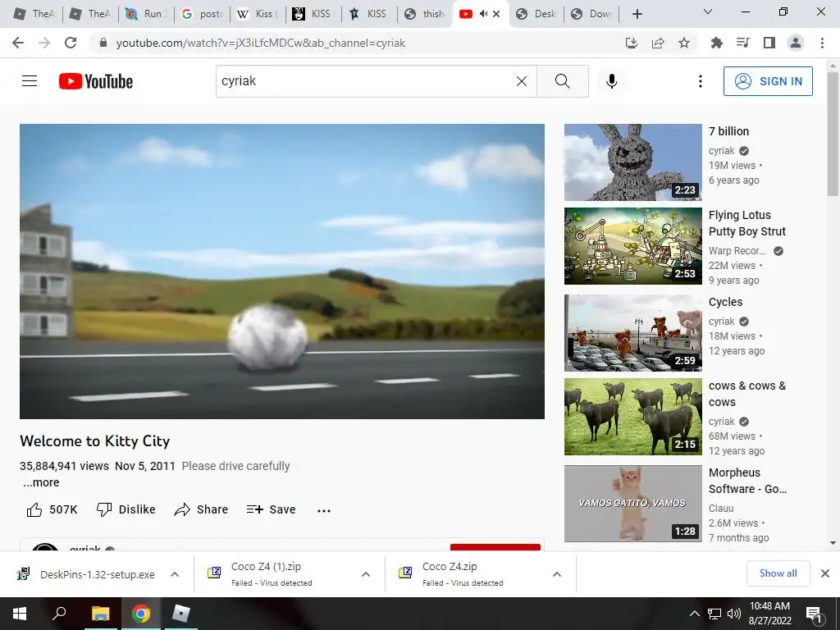Show hidden system tray icons
840x630 pixels.
(694, 614)
